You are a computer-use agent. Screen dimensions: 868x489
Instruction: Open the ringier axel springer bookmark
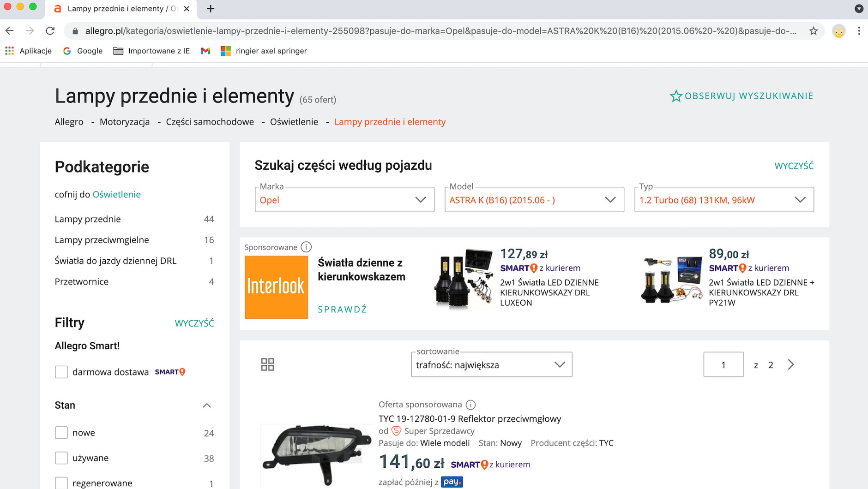coord(264,51)
